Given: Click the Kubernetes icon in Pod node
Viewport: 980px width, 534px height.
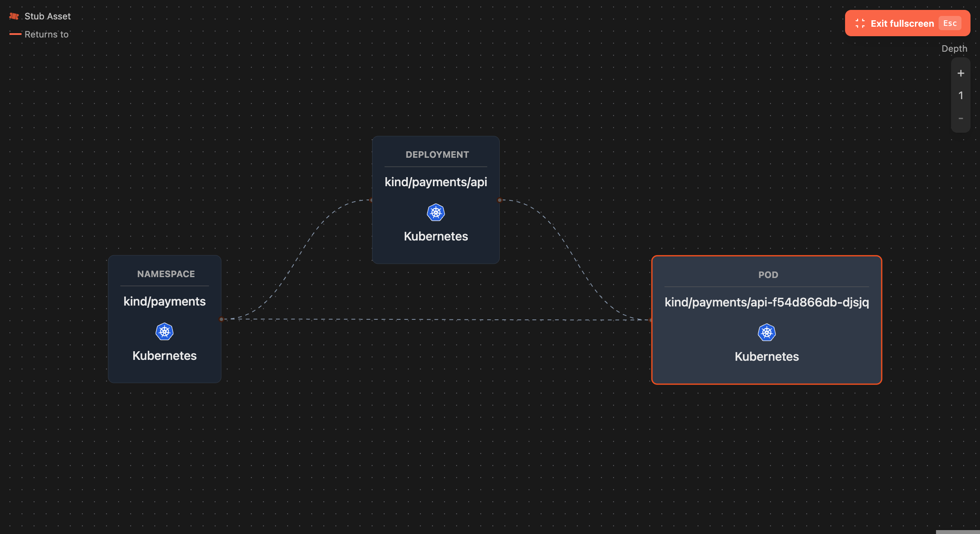Looking at the screenshot, I should point(767,332).
